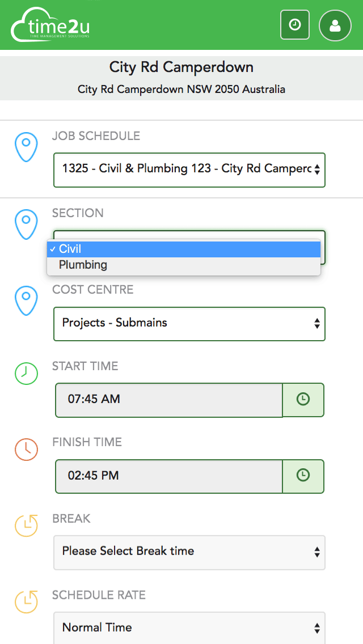The width and height of the screenshot is (363, 644).
Task: Click the clock icon in the green header
Action: click(294, 24)
